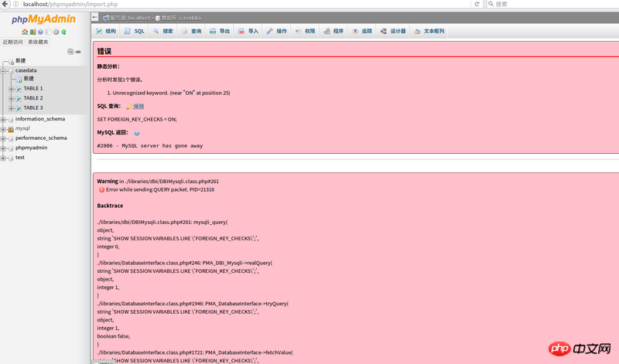The height and width of the screenshot is (364, 619).
Task: Click the chain link icon in sidebar
Action: point(78,52)
